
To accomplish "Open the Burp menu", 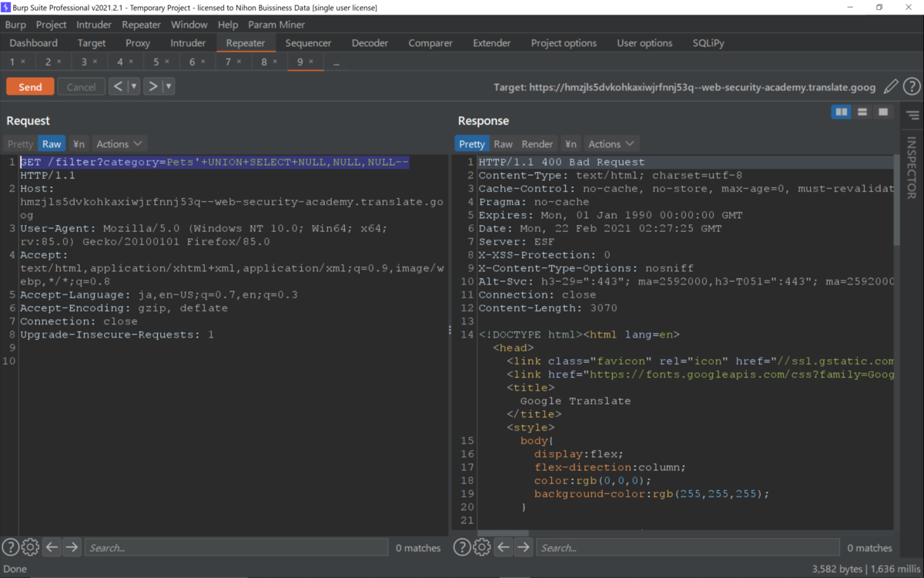I will pos(15,25).
